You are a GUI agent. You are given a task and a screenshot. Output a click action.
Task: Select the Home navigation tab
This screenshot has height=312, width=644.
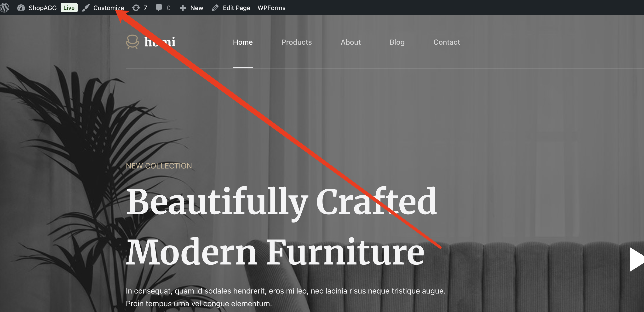coord(242,42)
